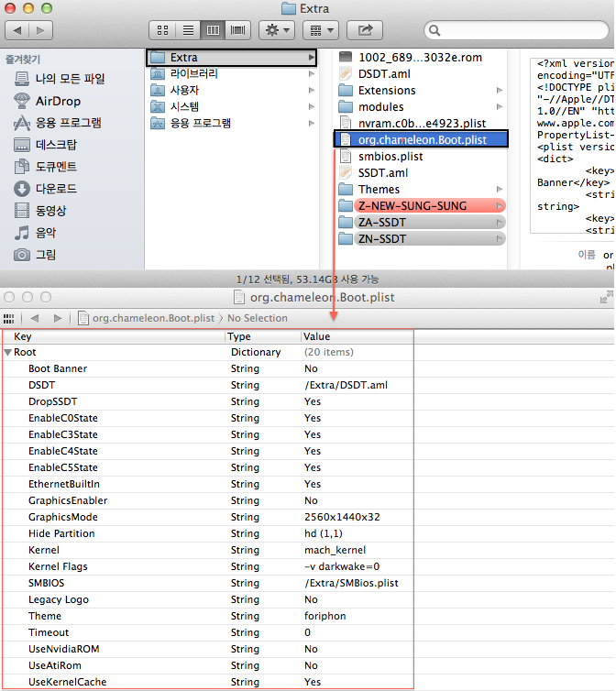Select the /Extra/DSDT.aml value
This screenshot has height=691, width=616.
point(346,385)
